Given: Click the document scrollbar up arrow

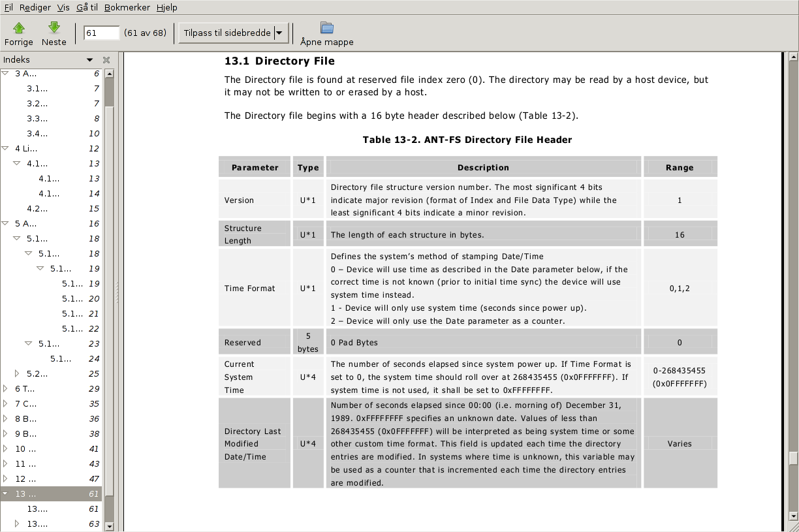Looking at the screenshot, I should (793, 57).
